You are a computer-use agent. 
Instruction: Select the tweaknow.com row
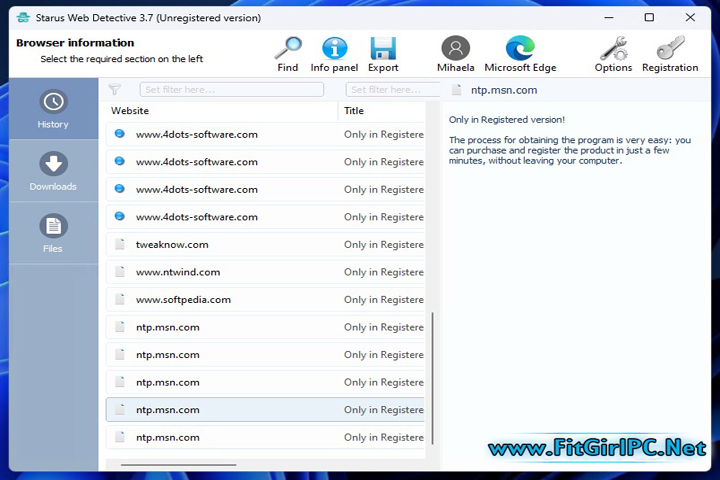point(265,244)
